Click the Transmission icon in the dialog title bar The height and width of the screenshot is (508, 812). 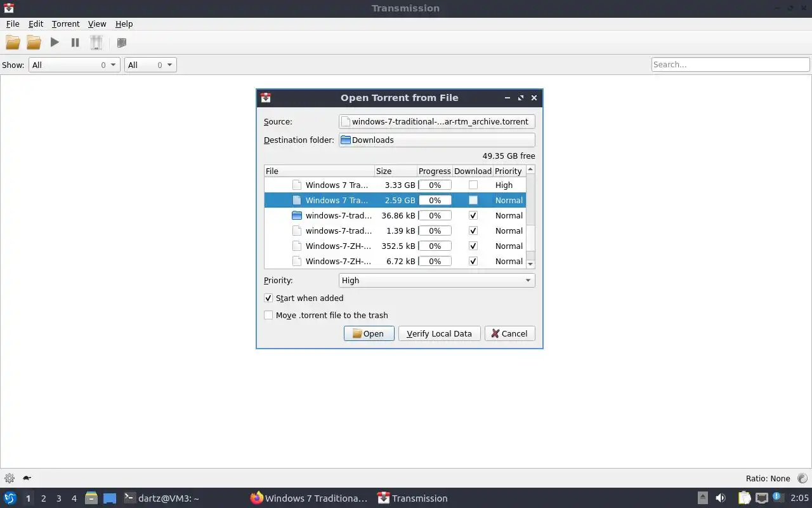pos(266,98)
